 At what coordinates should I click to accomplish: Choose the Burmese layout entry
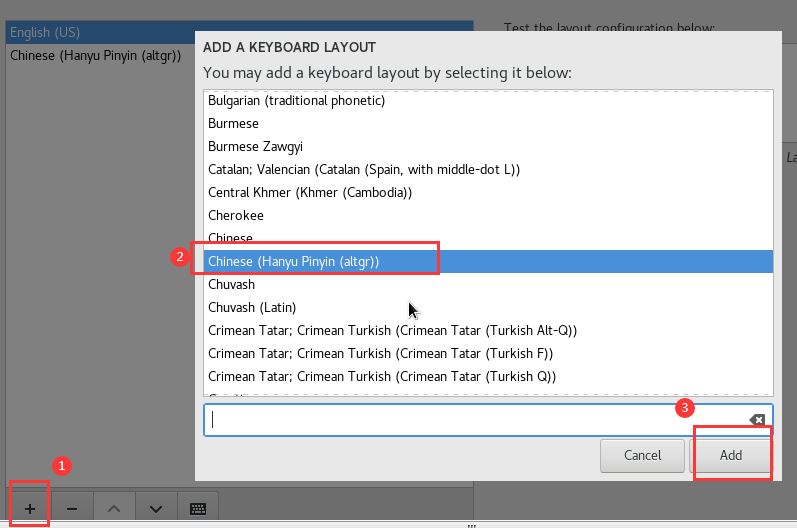click(x=233, y=123)
